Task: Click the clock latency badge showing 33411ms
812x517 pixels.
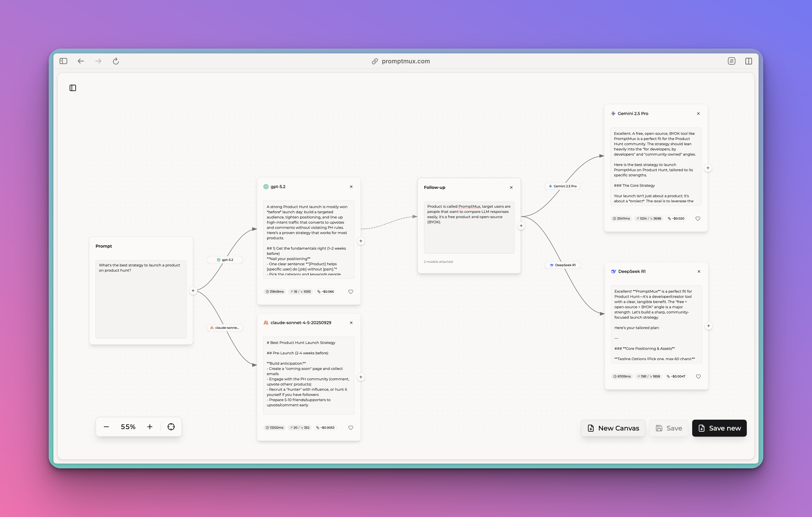Action: tap(621, 218)
